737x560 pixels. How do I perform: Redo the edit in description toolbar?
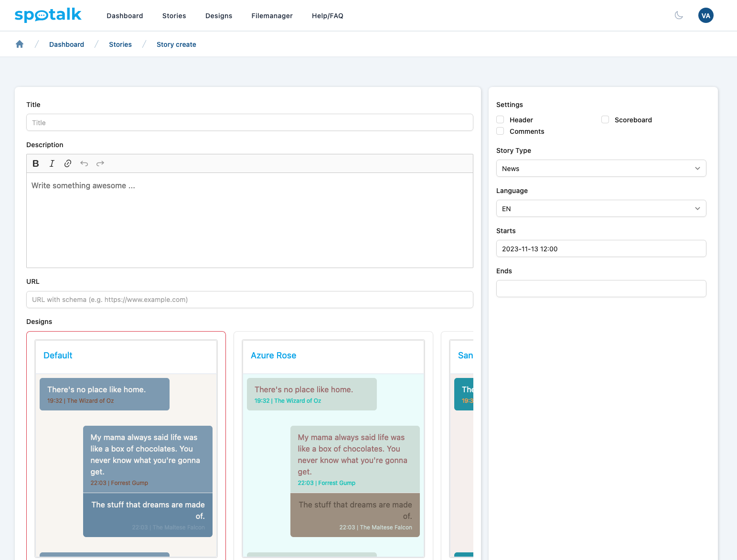[100, 163]
